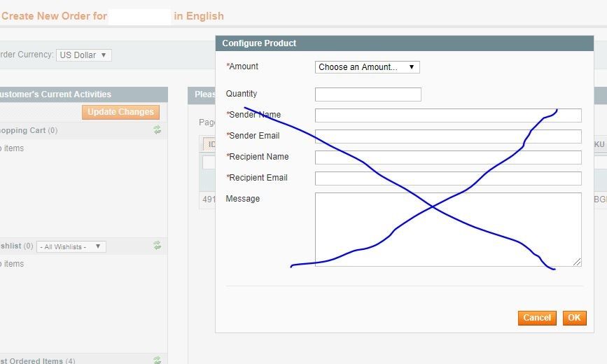Select the Sender Email text box
Screen dimensions: 607x364
click(448, 136)
